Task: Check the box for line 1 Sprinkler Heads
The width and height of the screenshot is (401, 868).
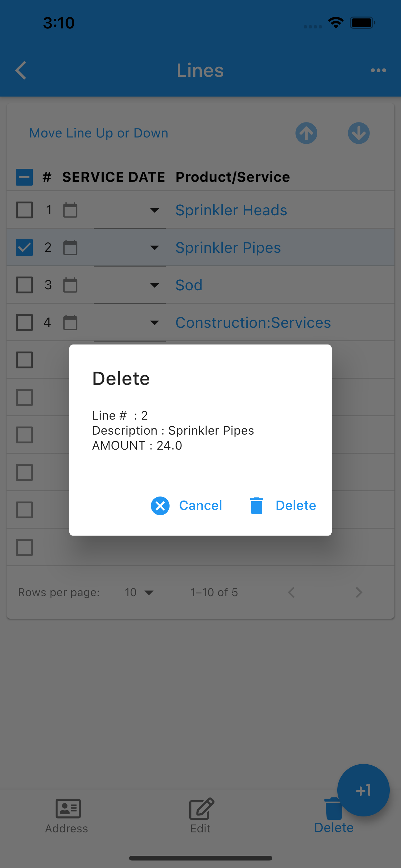Action: click(x=25, y=210)
